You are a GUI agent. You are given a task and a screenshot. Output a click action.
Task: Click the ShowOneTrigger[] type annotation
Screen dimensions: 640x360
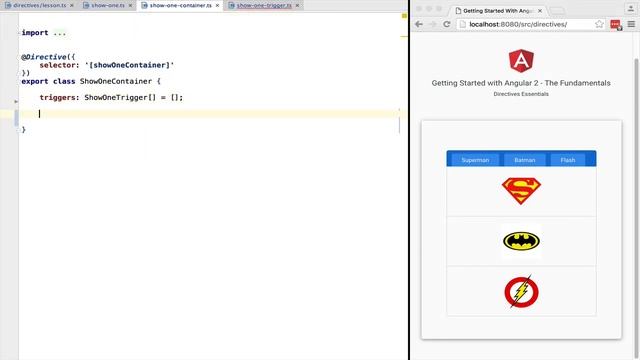(x=120, y=98)
